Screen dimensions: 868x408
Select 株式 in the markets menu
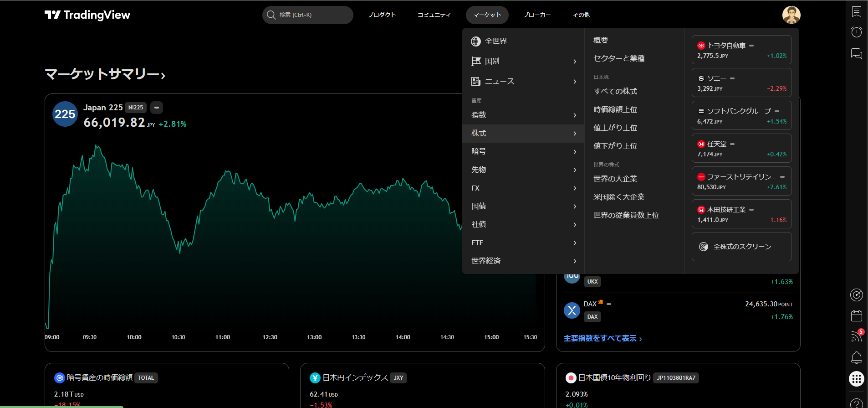523,133
